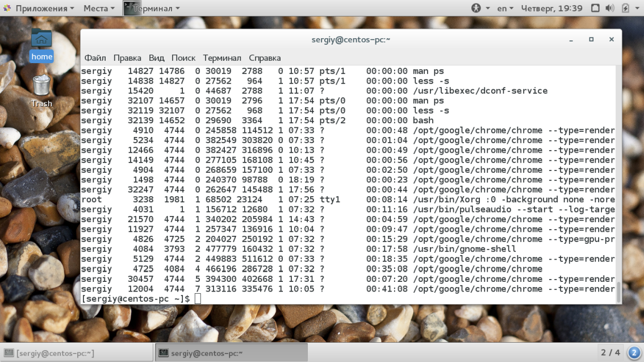Viewport: 644px width, 362px height.
Task: Switch to the first bracketed terminal taskbar window
Action: tap(77, 353)
